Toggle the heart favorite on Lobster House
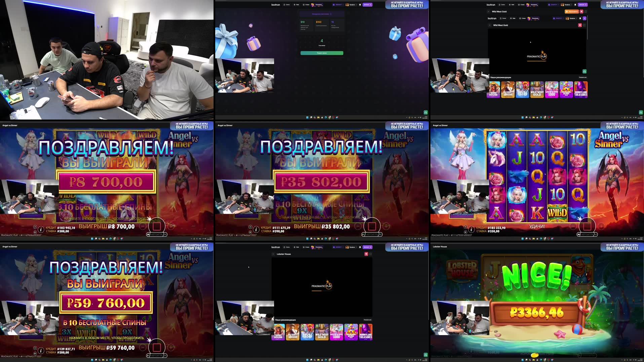Viewport: 644px width, 362px height. coord(366,254)
